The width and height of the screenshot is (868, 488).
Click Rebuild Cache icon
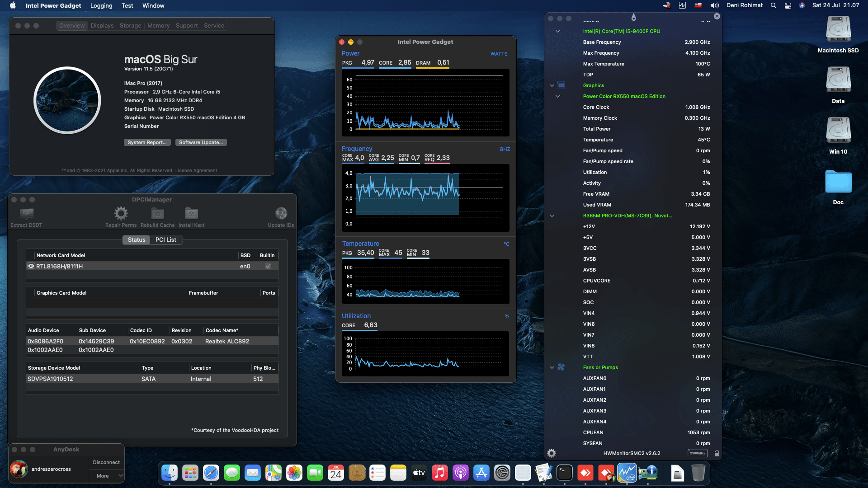(x=157, y=213)
